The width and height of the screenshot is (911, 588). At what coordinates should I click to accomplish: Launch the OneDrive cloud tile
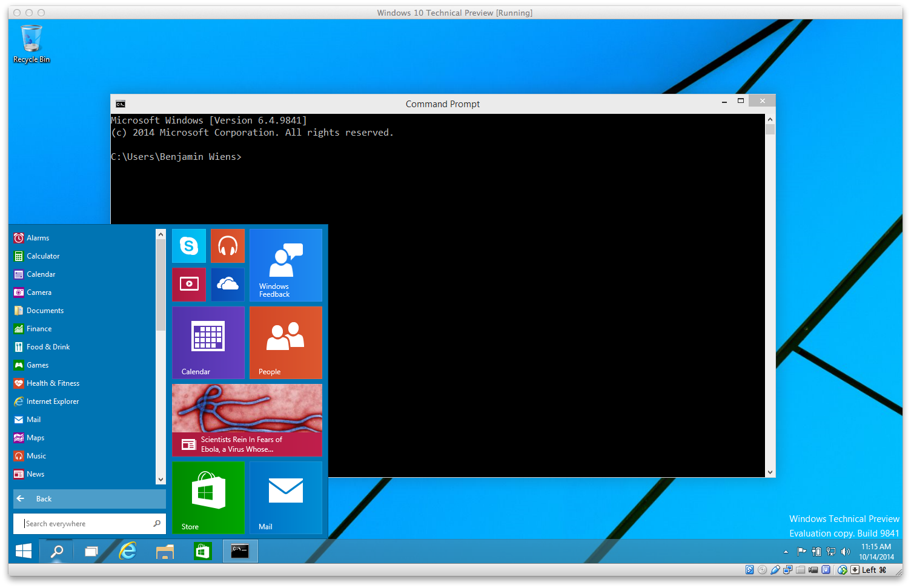coord(228,284)
